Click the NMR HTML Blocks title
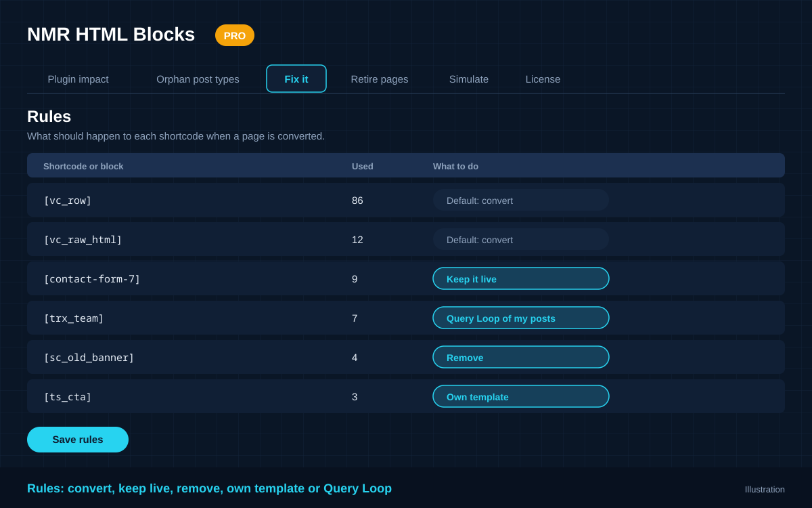This screenshot has width=812, height=508. (x=111, y=35)
